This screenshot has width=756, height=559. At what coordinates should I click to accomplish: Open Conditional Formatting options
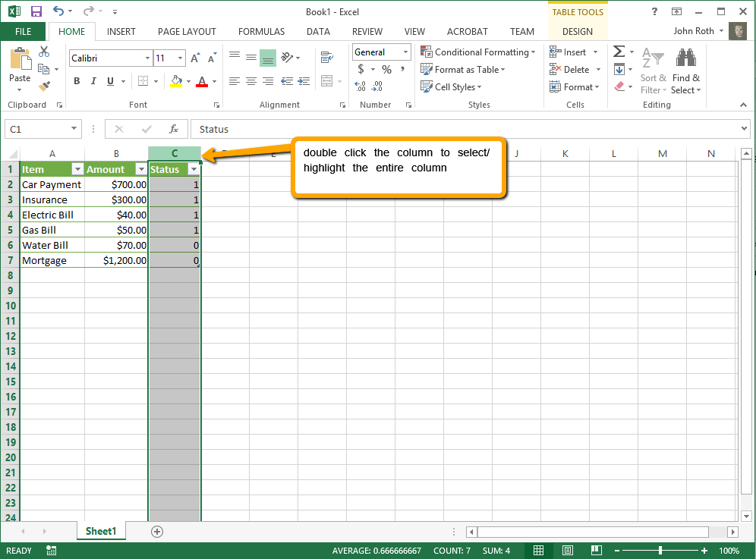[478, 52]
